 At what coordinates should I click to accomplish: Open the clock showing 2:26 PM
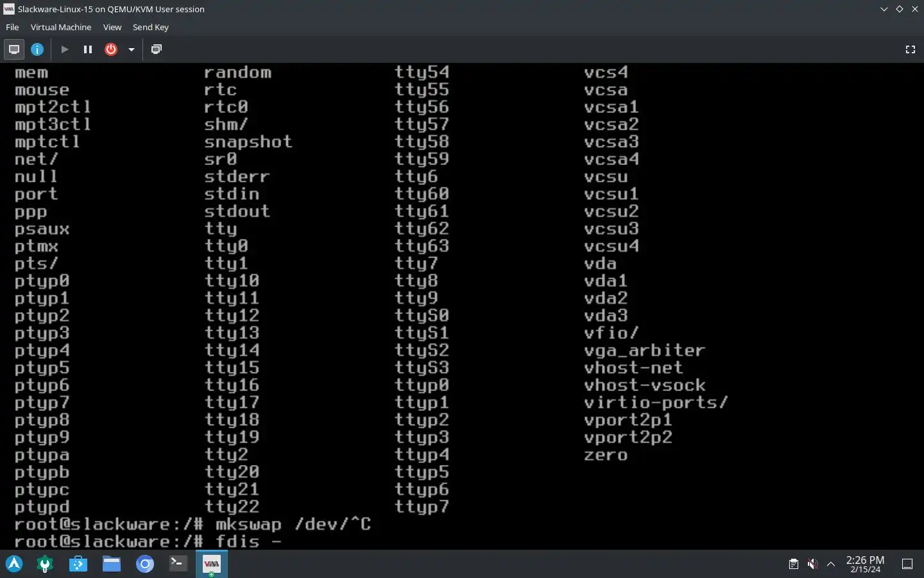pos(865,564)
